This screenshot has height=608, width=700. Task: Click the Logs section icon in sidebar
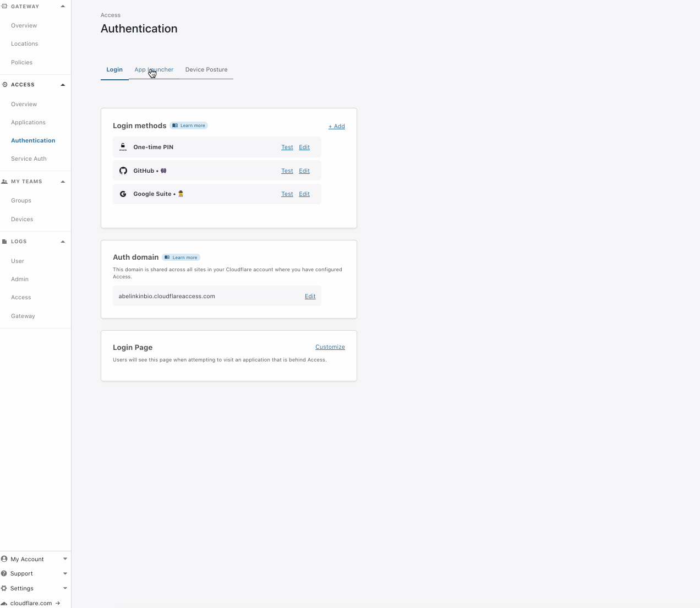(x=4, y=241)
